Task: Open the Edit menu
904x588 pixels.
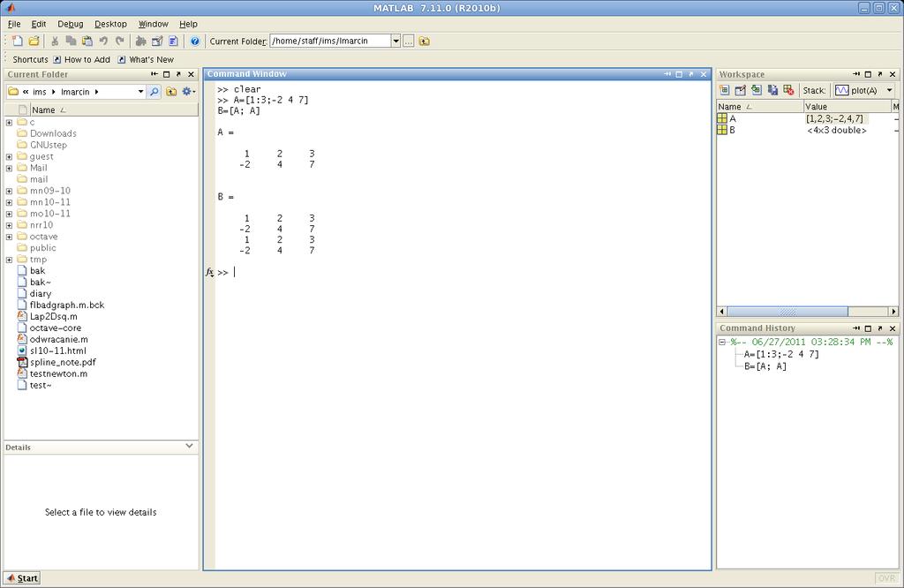Action: 39,24
